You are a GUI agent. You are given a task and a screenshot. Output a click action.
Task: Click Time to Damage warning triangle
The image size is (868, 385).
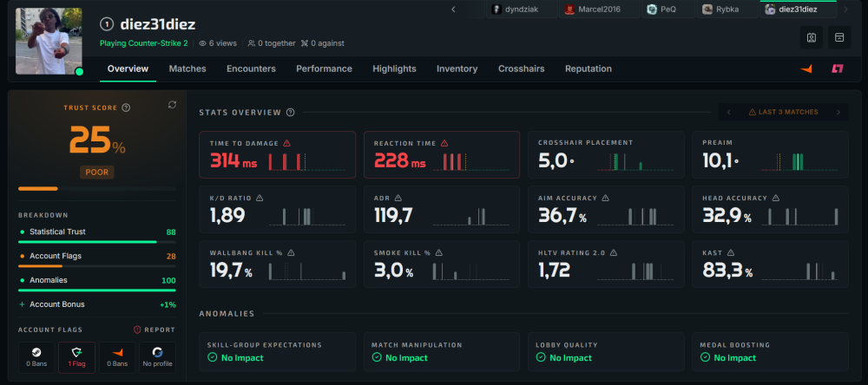click(286, 143)
